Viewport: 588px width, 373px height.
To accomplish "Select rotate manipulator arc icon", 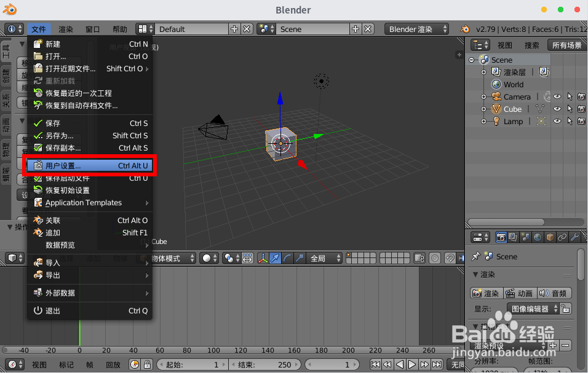I will click(287, 258).
